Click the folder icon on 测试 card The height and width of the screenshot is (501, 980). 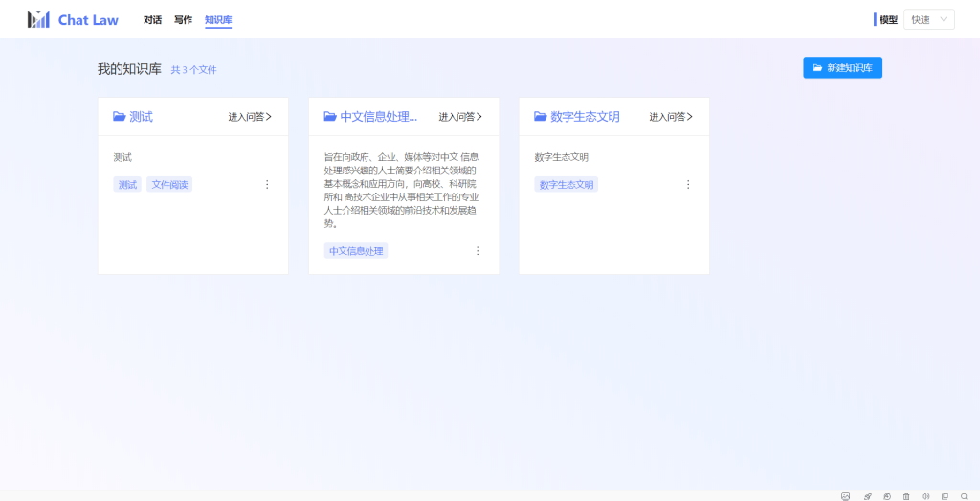coord(120,117)
